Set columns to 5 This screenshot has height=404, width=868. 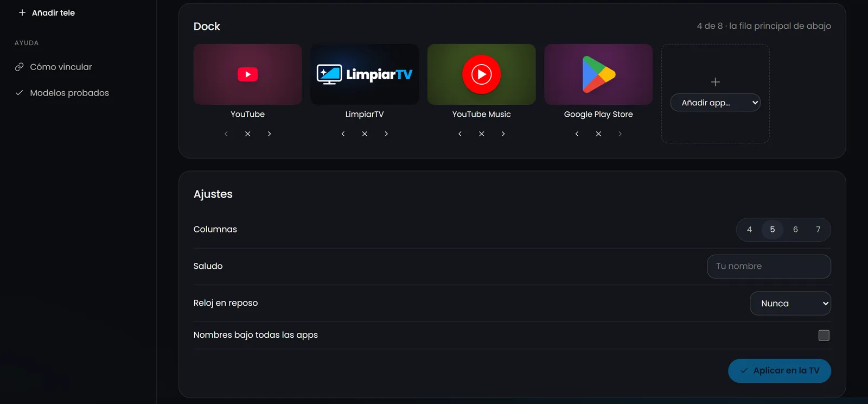[773, 230]
